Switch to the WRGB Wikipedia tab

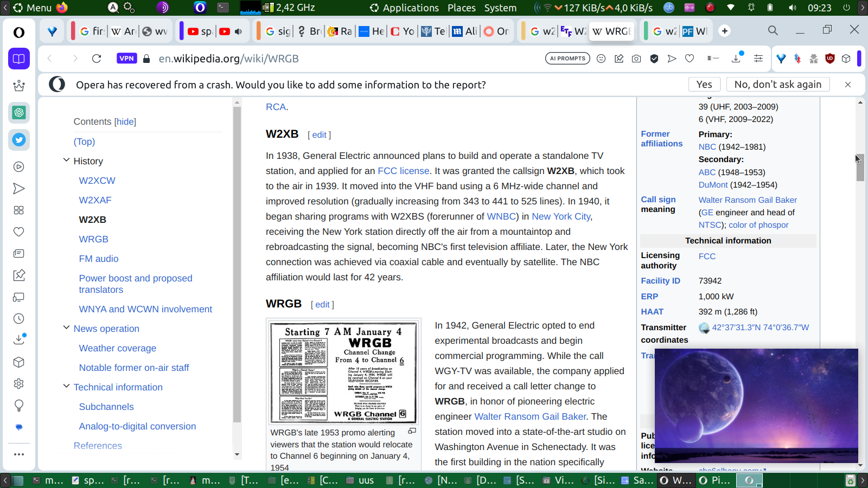pos(611,31)
